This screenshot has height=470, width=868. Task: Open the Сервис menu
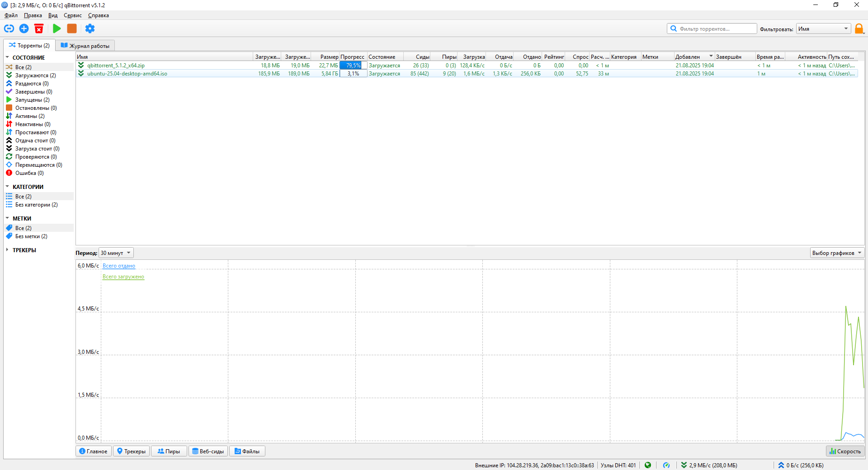[73, 15]
